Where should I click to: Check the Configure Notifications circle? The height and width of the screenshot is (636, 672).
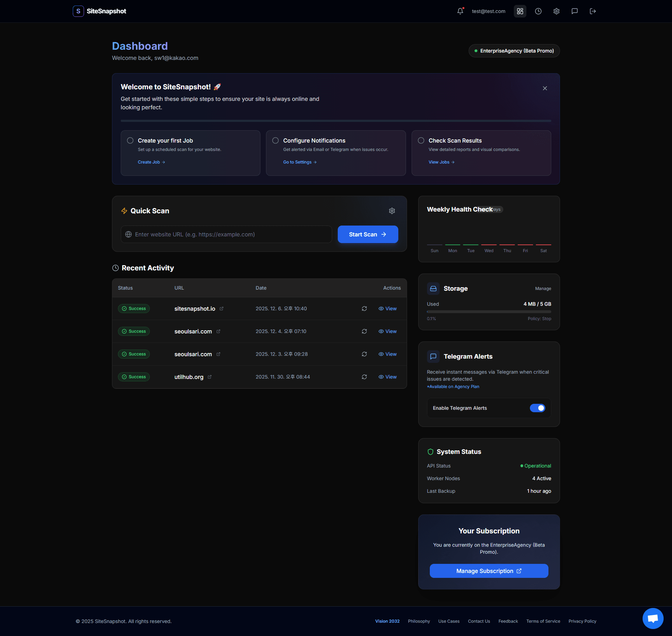[275, 140]
